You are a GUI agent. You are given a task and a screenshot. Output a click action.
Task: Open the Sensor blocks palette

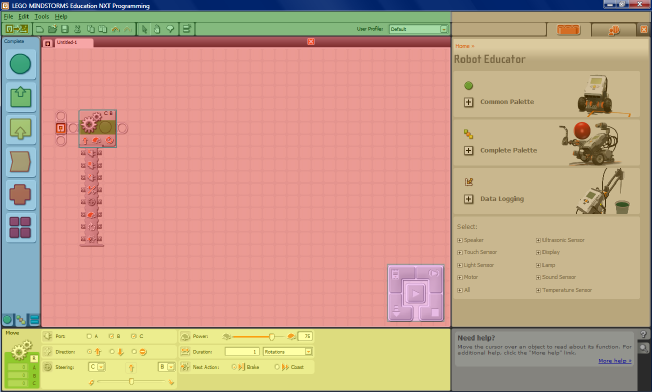20,129
